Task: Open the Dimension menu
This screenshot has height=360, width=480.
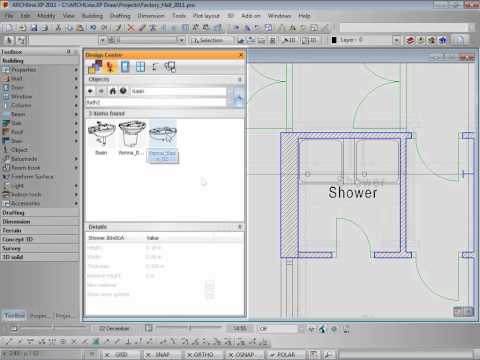Action: click(151, 16)
